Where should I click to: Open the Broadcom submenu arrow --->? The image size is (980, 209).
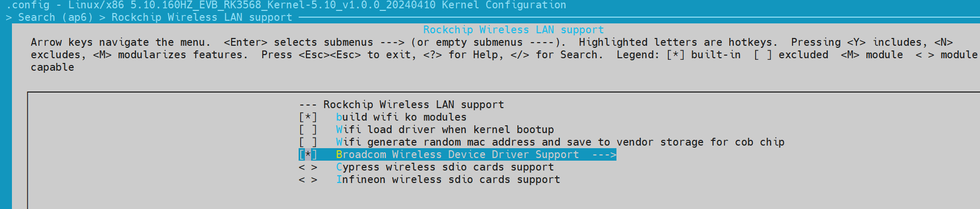604,155
